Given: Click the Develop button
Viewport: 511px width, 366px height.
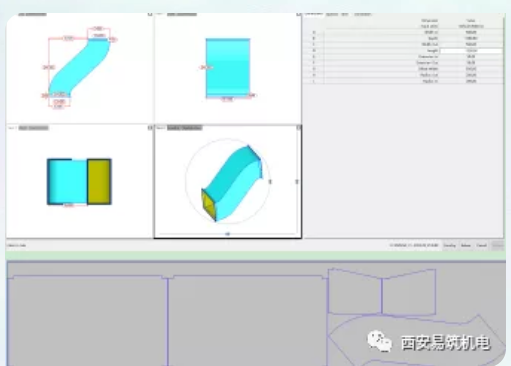Looking at the screenshot, I should coord(449,246).
